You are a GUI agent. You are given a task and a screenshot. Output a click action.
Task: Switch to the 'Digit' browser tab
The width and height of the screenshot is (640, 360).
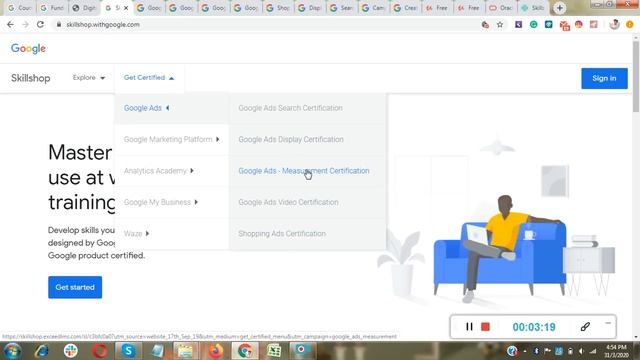(84, 8)
